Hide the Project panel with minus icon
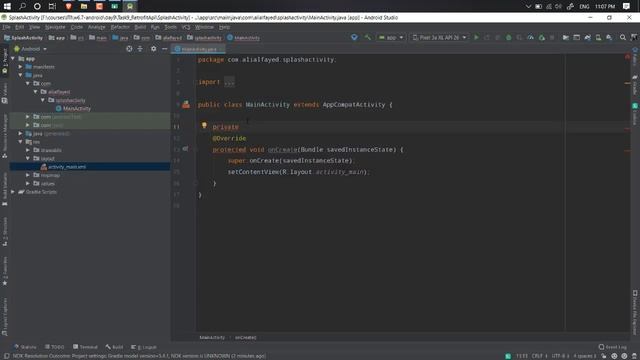The image size is (640, 360). coord(164,49)
